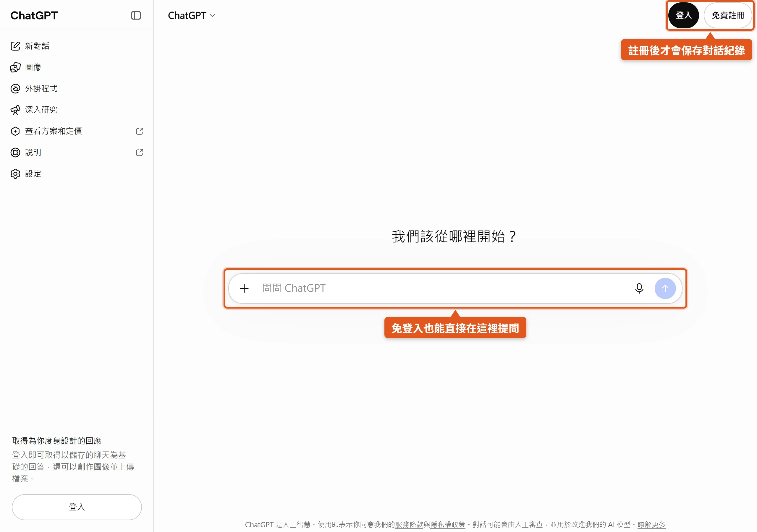Click the 查看方案和定價 hexagon icon
The image size is (757, 532).
(x=15, y=131)
